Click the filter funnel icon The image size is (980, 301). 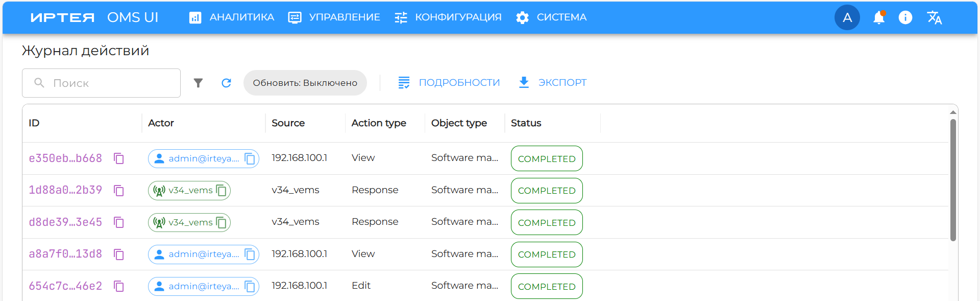(198, 83)
